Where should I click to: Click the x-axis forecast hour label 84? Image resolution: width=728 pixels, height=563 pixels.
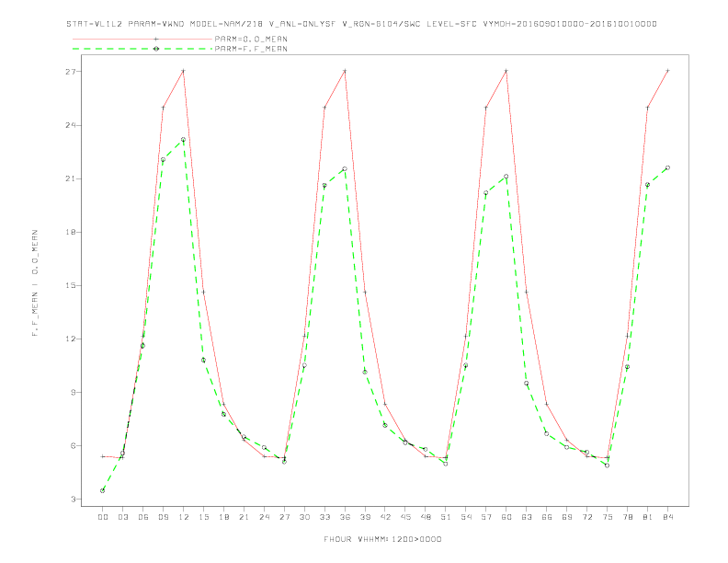[668, 517]
